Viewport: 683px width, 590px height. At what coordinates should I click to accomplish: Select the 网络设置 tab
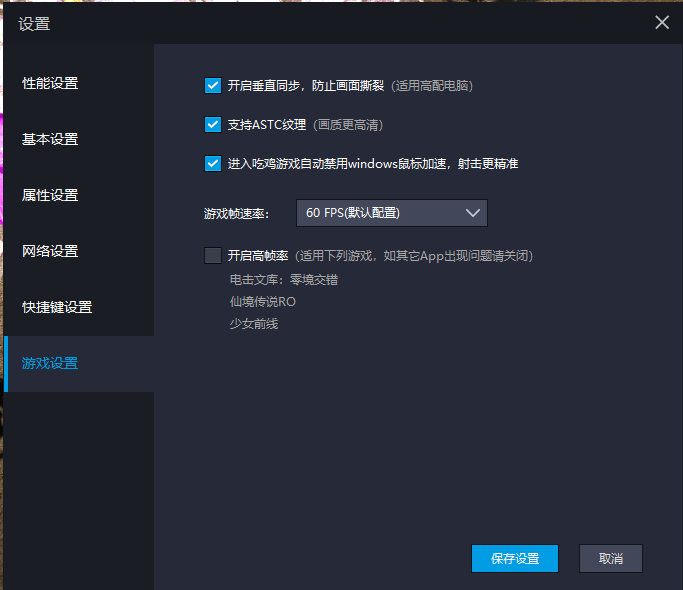click(x=50, y=251)
